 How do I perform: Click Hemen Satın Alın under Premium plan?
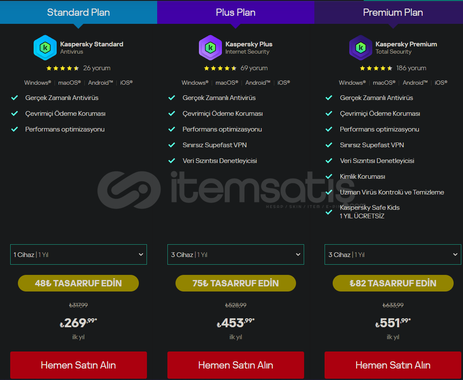[x=393, y=365]
